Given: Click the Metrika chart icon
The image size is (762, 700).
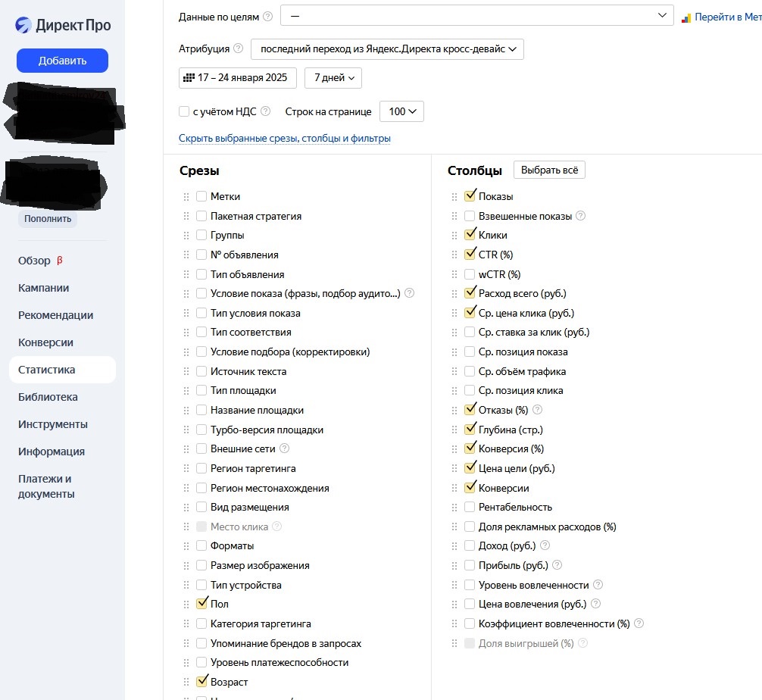Looking at the screenshot, I should tap(687, 17).
